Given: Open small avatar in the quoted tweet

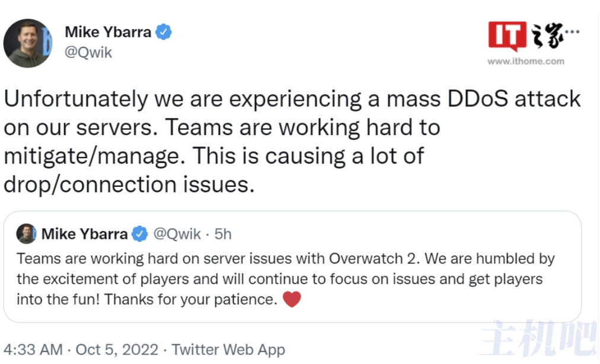Looking at the screenshot, I should tap(27, 234).
